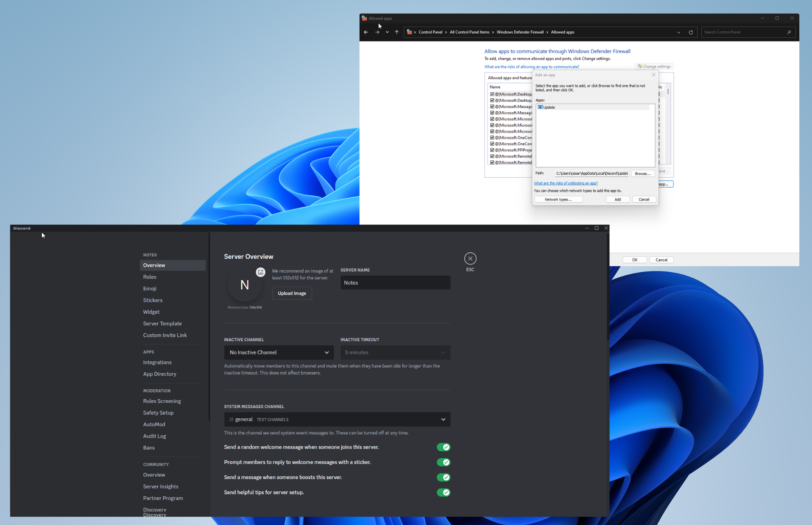Expand the chevron after Windows Defender Firewall breadcrumb
Image resolution: width=812 pixels, height=525 pixels.
547,32
